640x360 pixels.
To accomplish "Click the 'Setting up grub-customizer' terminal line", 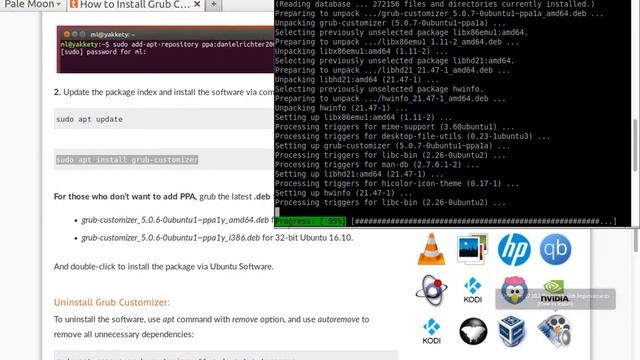I will click(392, 146).
